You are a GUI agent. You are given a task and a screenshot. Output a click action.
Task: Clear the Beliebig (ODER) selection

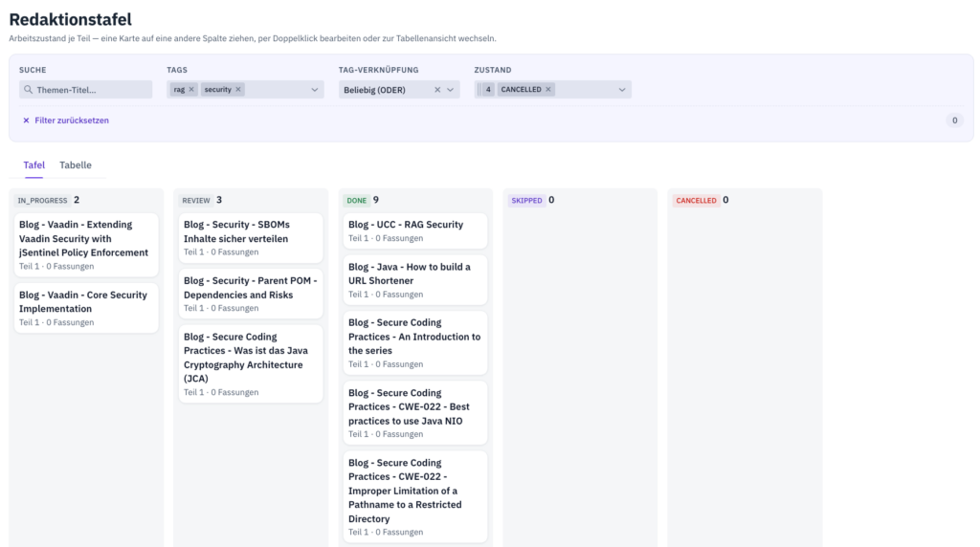pyautogui.click(x=437, y=90)
